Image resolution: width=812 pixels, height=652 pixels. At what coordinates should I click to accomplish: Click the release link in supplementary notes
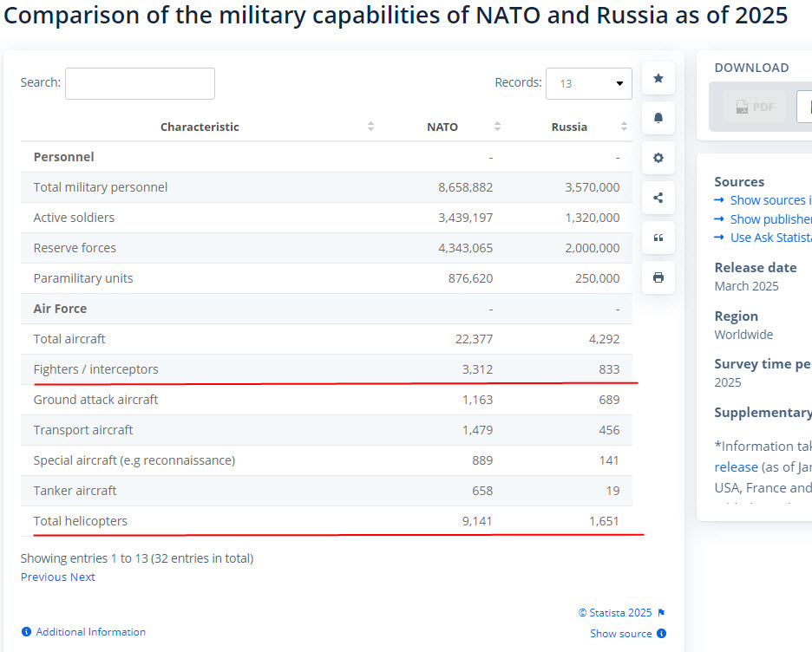tap(736, 466)
